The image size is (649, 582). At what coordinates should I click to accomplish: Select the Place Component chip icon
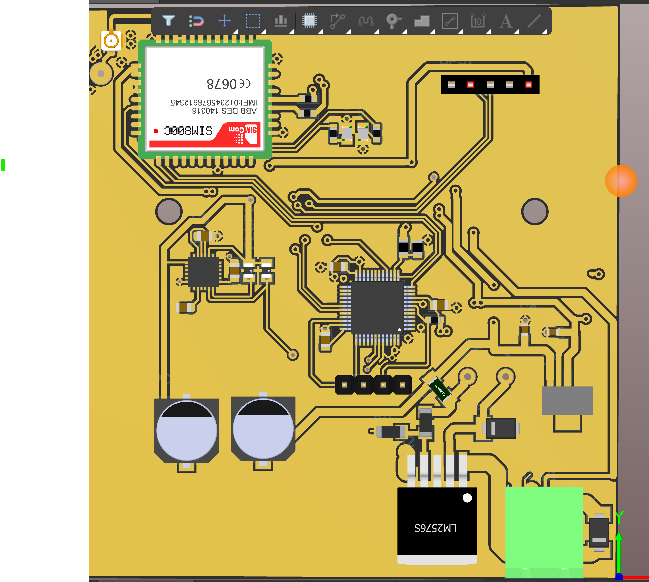click(x=309, y=20)
